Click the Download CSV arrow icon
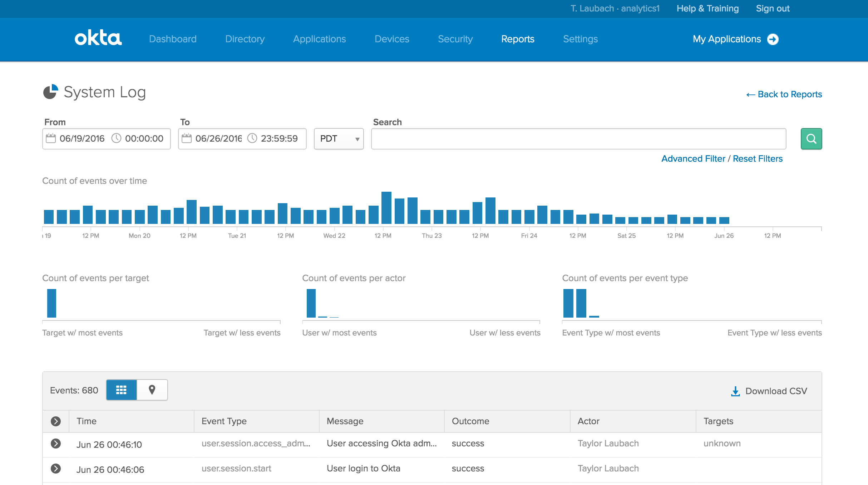 click(x=735, y=391)
